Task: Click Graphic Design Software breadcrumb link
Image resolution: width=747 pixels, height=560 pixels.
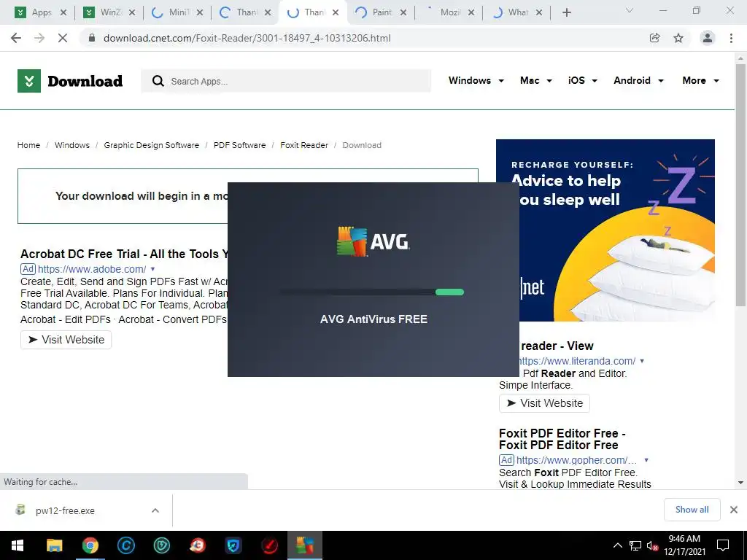Action: pyautogui.click(x=152, y=145)
